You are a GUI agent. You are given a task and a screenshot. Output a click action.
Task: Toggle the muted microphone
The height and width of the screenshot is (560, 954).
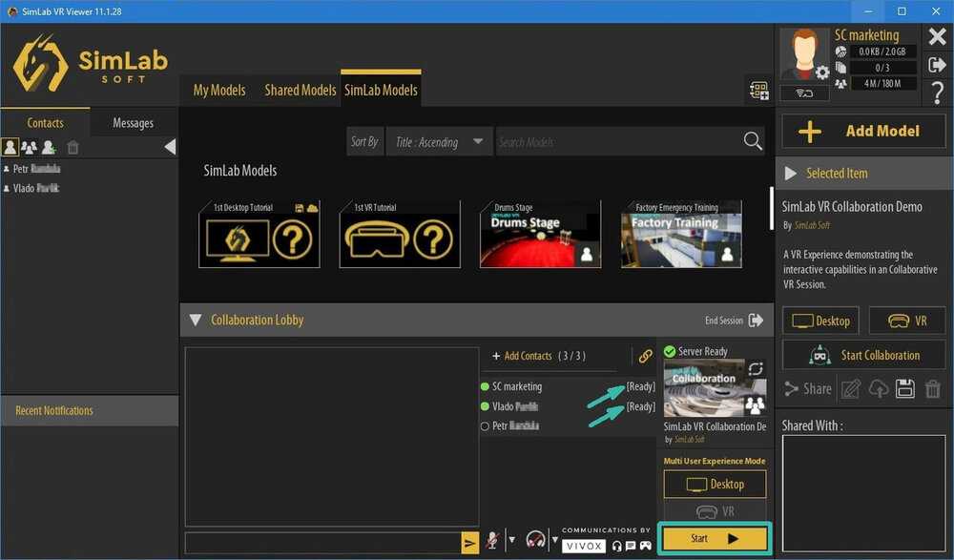click(x=493, y=541)
